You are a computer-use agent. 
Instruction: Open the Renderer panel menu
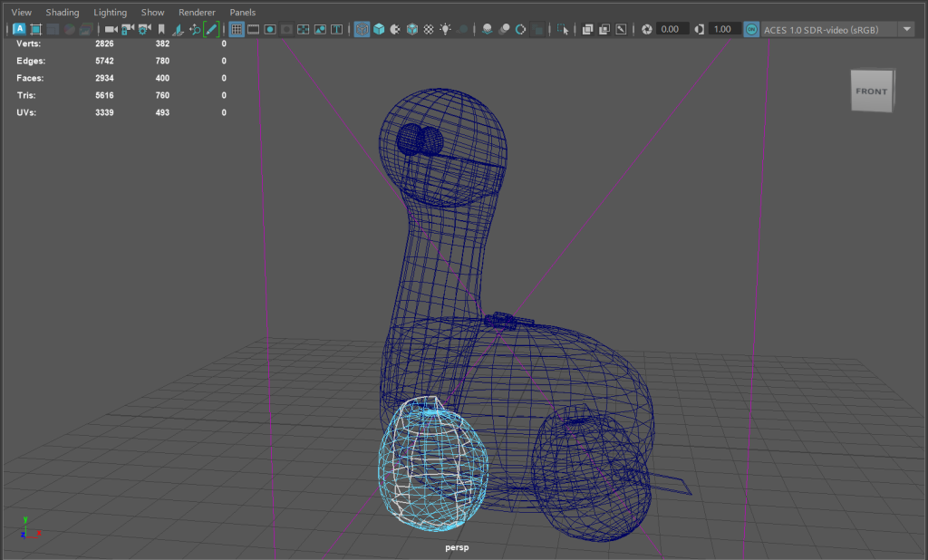tap(197, 13)
